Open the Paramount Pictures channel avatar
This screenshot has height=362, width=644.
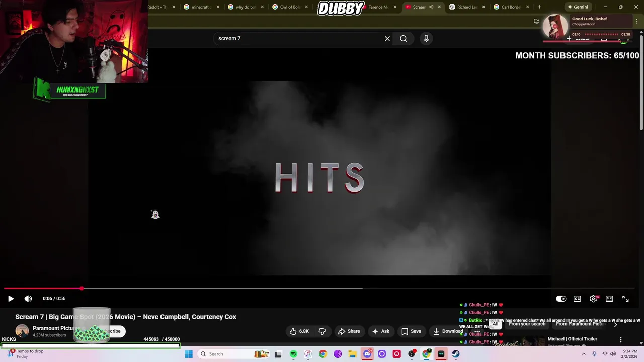point(22,331)
